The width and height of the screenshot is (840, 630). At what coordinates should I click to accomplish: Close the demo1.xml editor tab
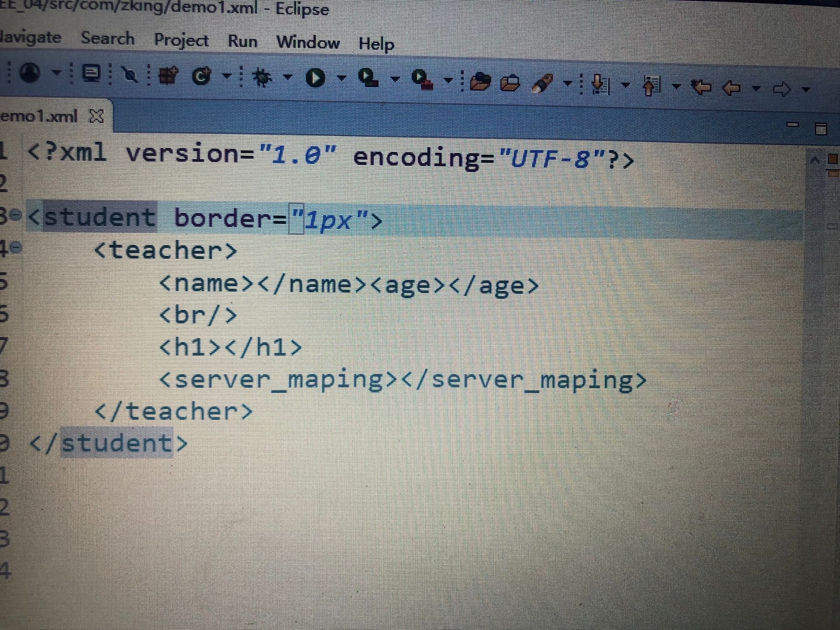coord(96,116)
